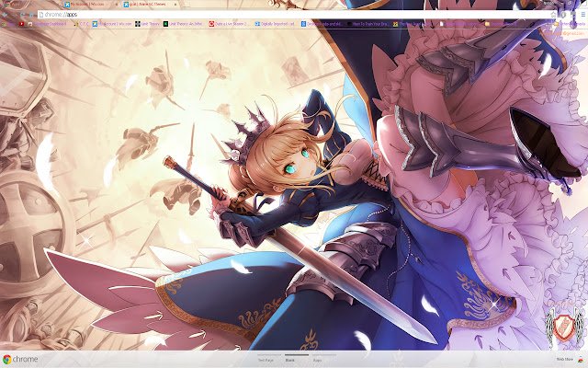Select the middle page tab at bottom
The width and height of the screenshot is (588, 368).
296,358
